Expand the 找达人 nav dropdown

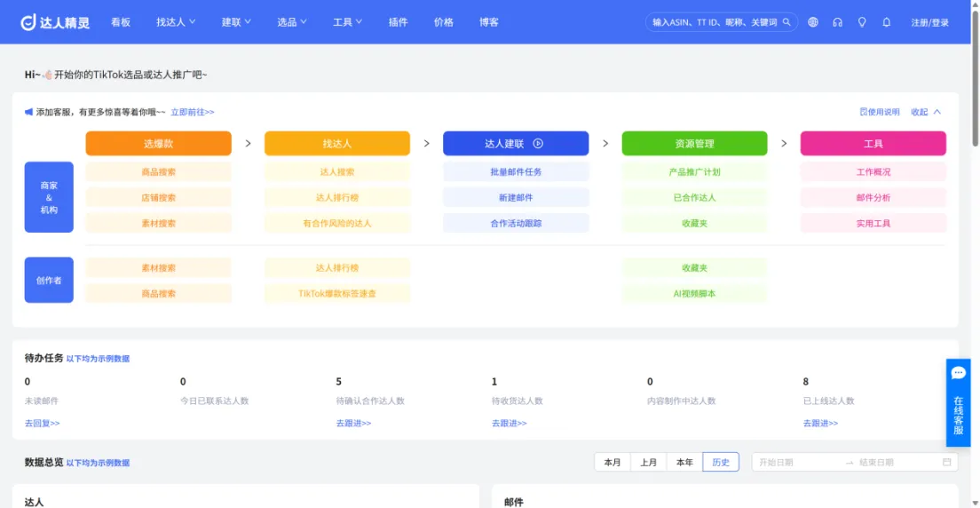point(177,22)
